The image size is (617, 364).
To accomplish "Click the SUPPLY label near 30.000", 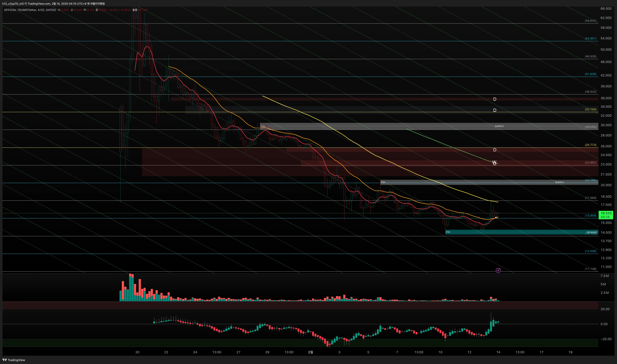I will tap(499, 126).
